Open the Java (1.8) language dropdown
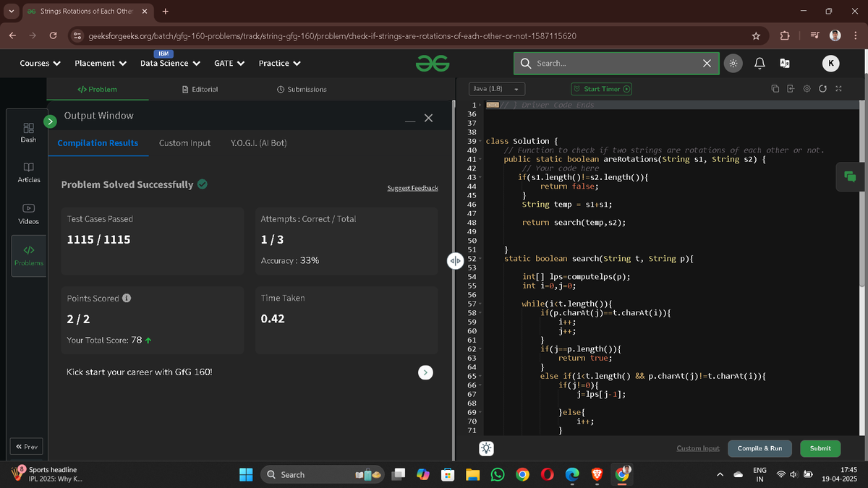The width and height of the screenshot is (868, 488). (497, 89)
